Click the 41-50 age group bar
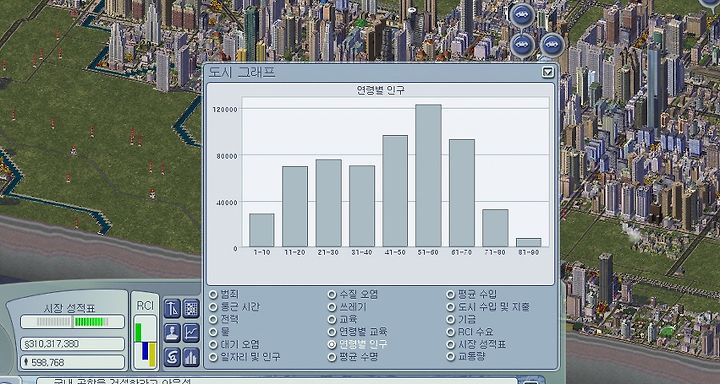 tap(395, 191)
